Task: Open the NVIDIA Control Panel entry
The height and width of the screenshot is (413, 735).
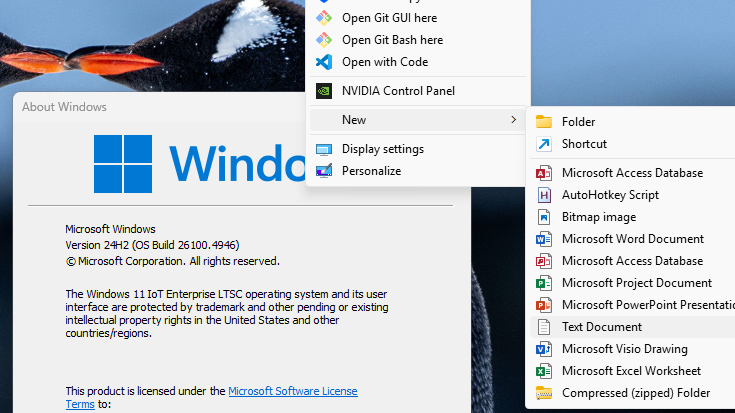Action: click(417, 91)
